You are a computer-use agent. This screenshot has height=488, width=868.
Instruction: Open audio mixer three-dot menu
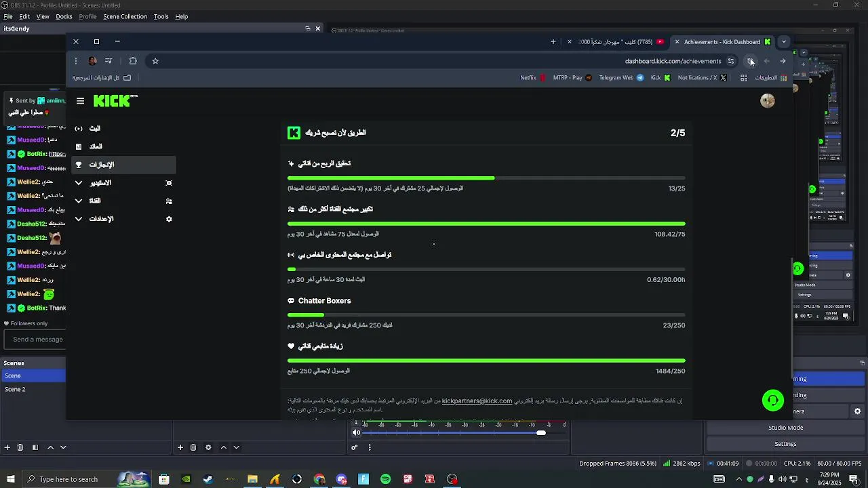(370, 447)
